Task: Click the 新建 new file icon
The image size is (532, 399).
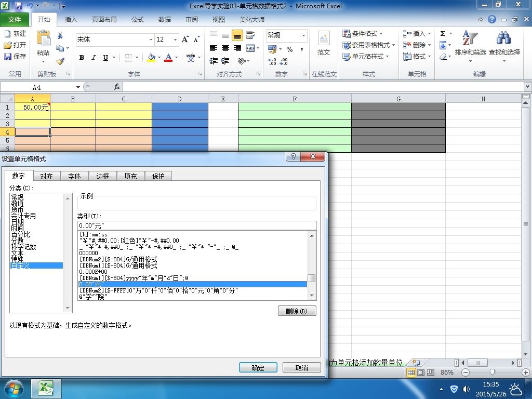Action: [7, 34]
